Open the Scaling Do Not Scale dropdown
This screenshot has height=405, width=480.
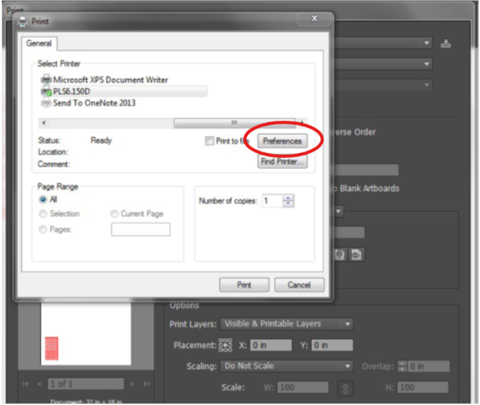[x=286, y=366]
